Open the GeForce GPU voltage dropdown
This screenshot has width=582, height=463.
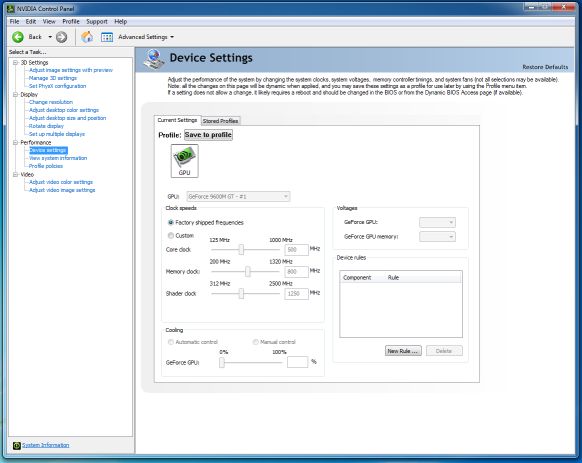point(437,222)
